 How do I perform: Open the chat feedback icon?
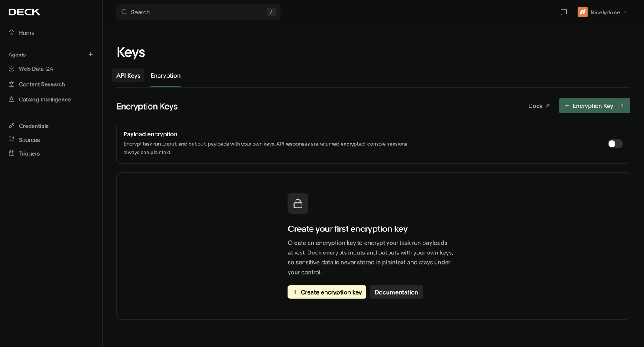tap(563, 12)
